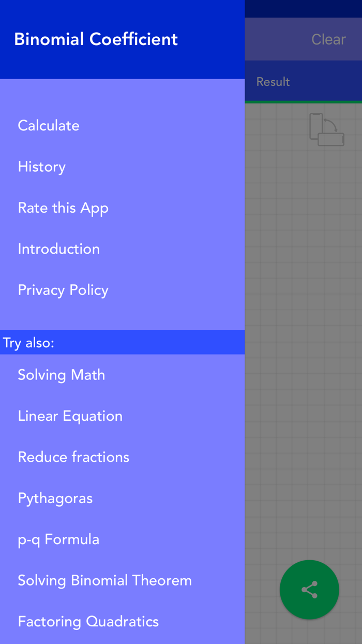Tap the green share icon

309,589
